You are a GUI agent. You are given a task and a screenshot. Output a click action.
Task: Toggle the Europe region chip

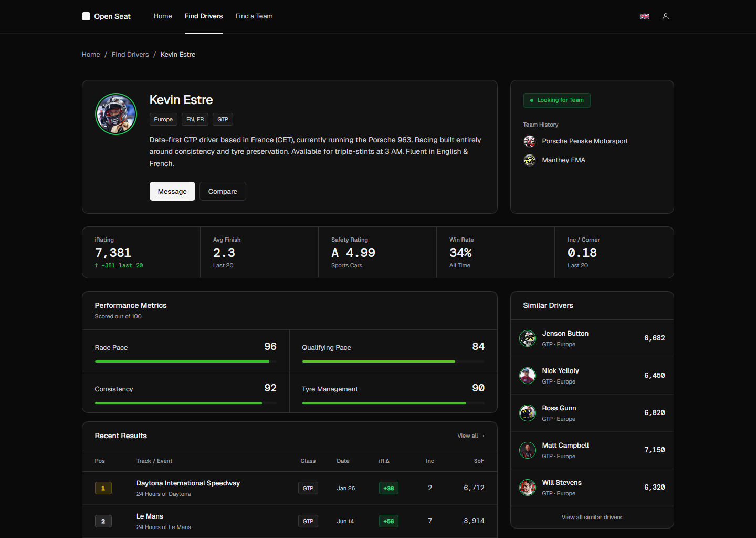tap(163, 119)
